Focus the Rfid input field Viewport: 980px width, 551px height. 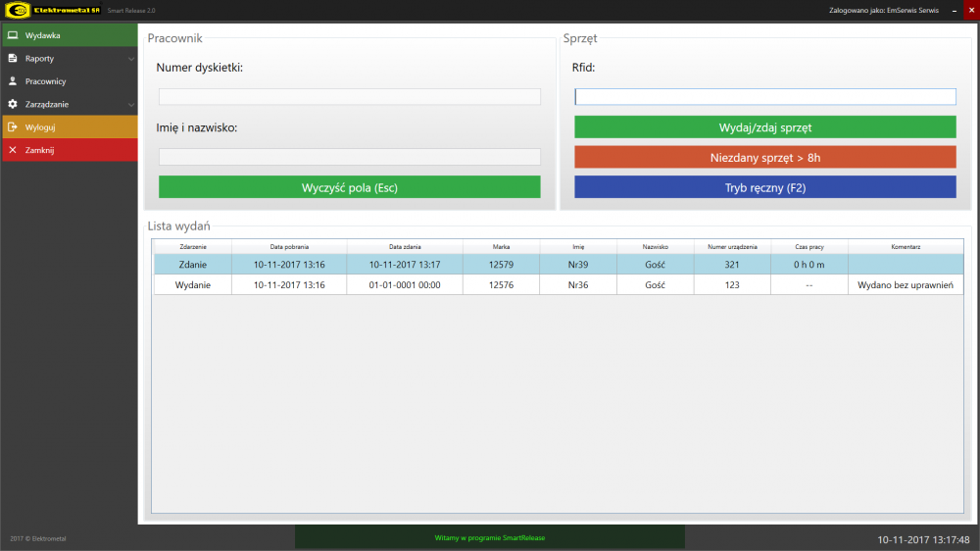point(764,97)
